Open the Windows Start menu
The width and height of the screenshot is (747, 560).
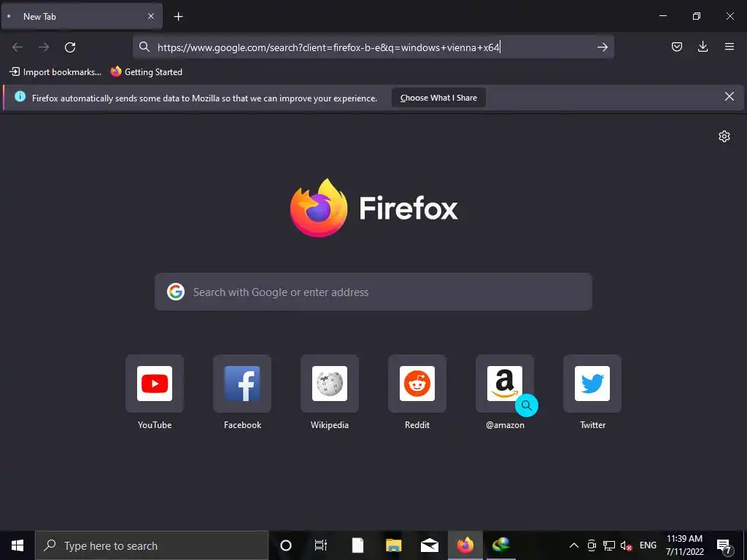click(x=18, y=545)
